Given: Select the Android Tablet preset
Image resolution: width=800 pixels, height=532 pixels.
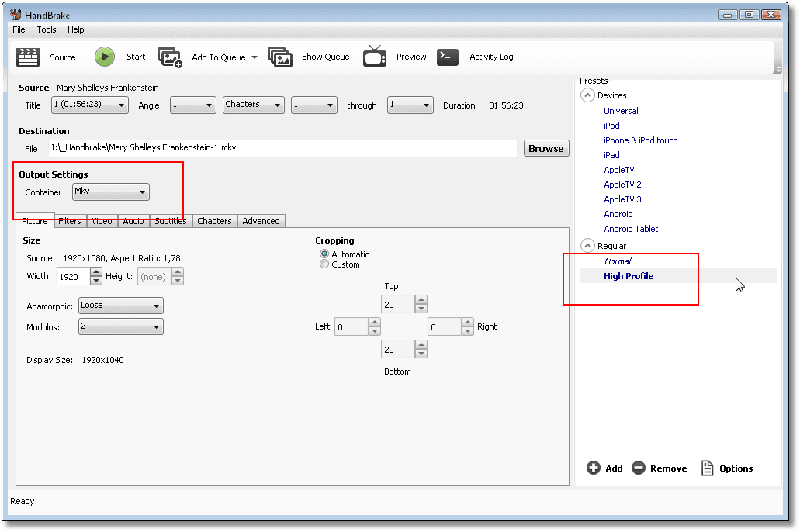Looking at the screenshot, I should (631, 229).
